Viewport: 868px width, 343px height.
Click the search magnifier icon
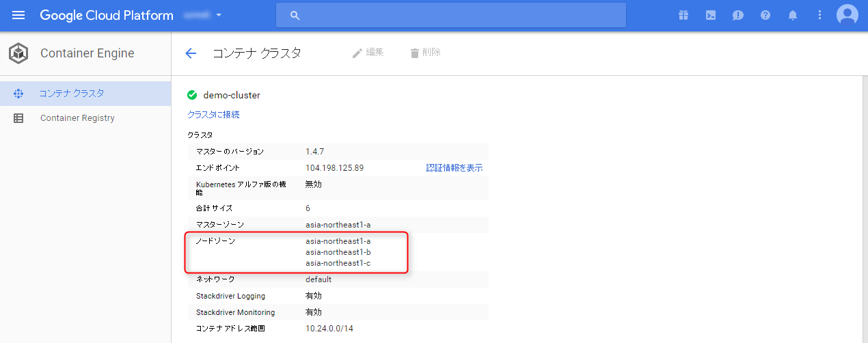tap(295, 15)
